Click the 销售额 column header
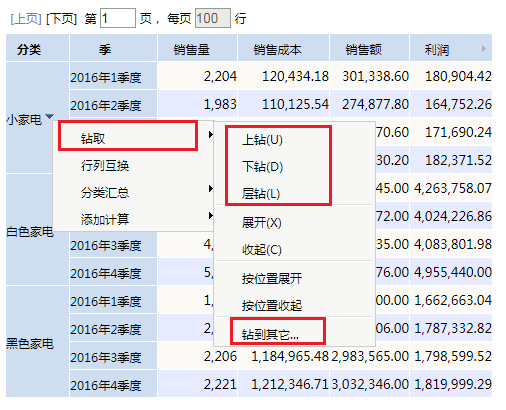The width and height of the screenshot is (506, 410). tap(369, 48)
